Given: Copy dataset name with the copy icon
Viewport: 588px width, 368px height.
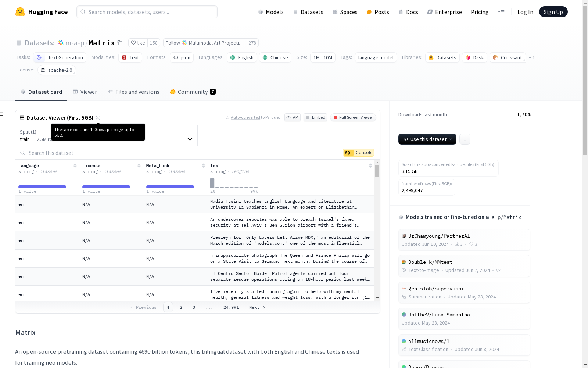Looking at the screenshot, I should pyautogui.click(x=120, y=43).
